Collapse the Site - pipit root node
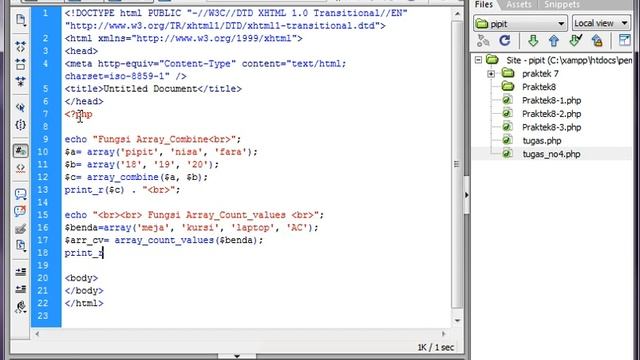Viewport: 640px width, 360px height. click(x=478, y=60)
